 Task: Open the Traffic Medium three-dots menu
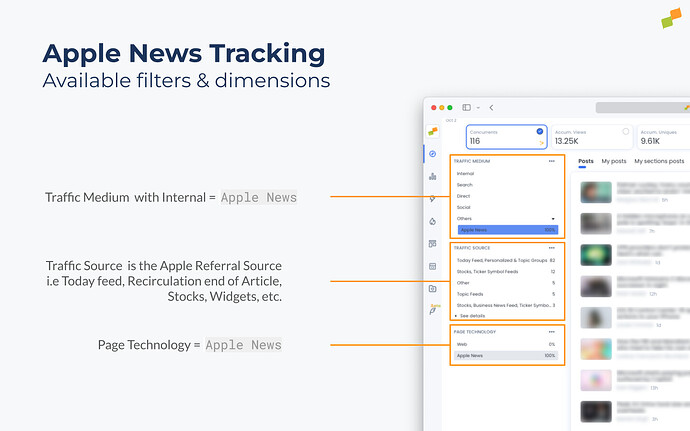point(551,161)
